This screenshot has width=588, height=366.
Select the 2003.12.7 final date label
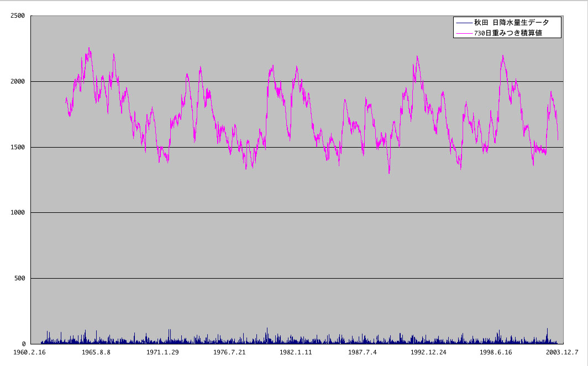coord(562,352)
